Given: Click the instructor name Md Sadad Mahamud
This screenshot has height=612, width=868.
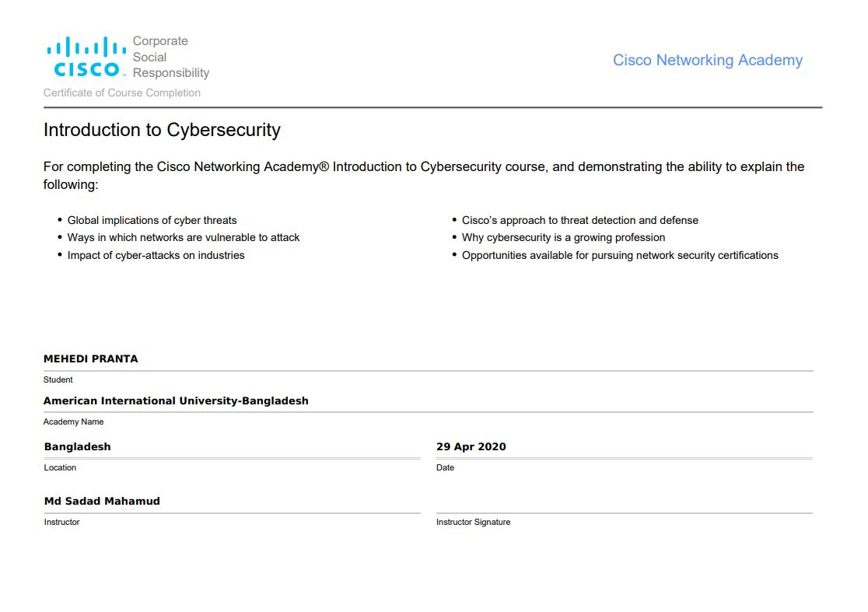Looking at the screenshot, I should (102, 501).
